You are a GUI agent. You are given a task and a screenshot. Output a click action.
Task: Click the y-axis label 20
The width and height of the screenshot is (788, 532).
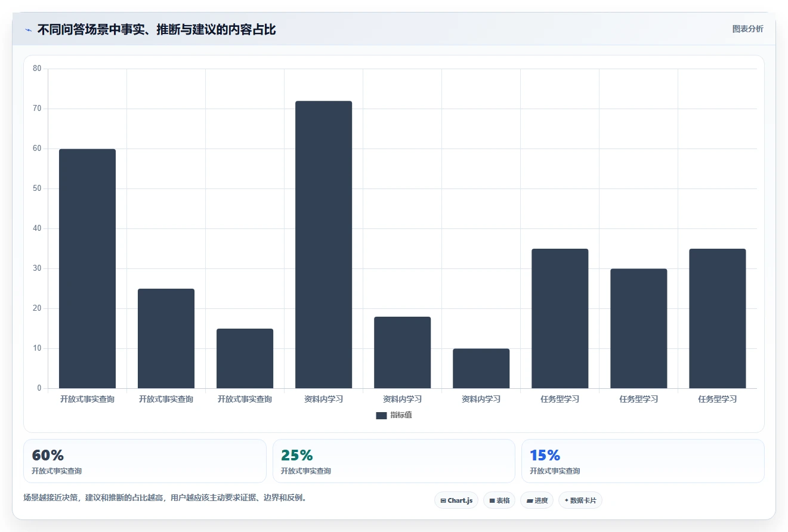pyautogui.click(x=37, y=308)
